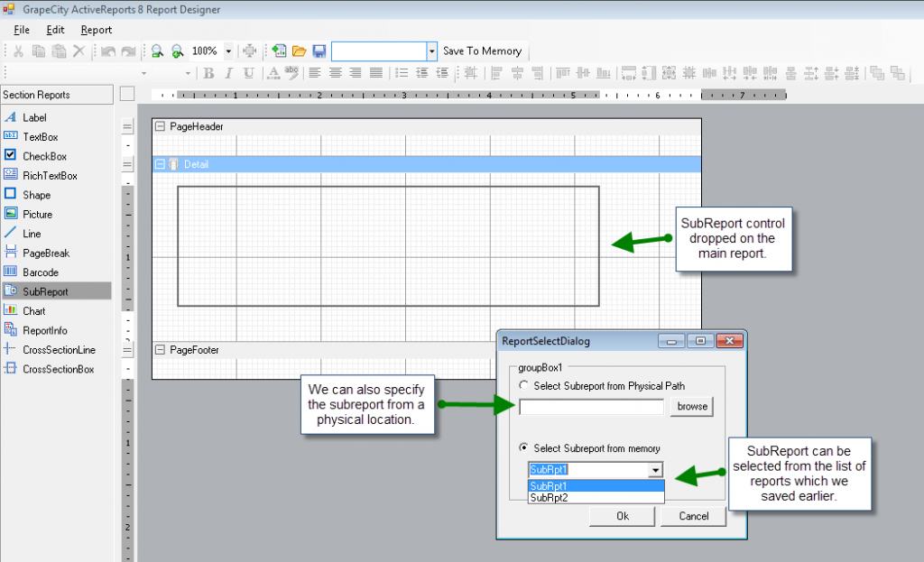
Task: Open the File menu
Action: (x=22, y=30)
